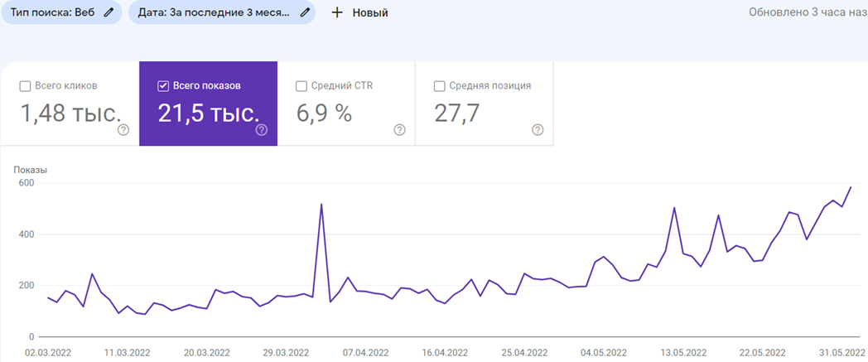Click the 25.04.2022 date label

523,352
